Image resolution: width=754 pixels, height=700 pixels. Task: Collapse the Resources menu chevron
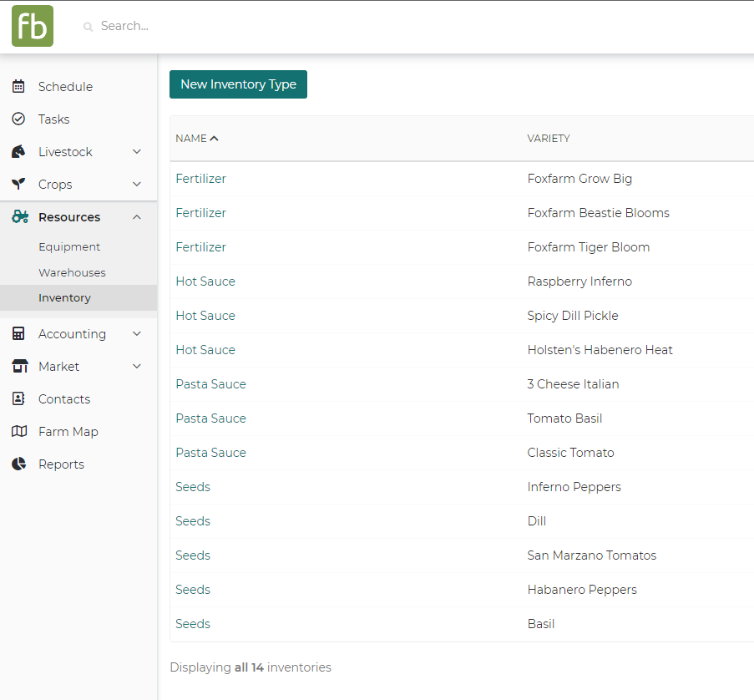[x=137, y=217]
